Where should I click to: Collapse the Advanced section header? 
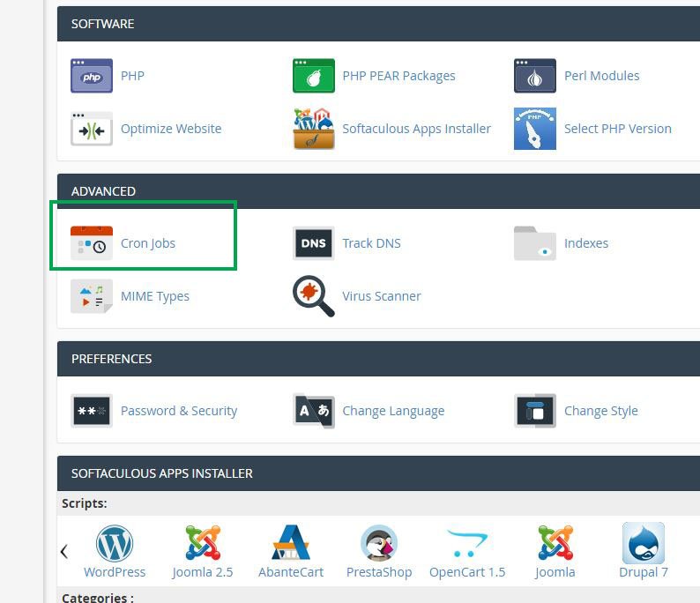pos(104,191)
